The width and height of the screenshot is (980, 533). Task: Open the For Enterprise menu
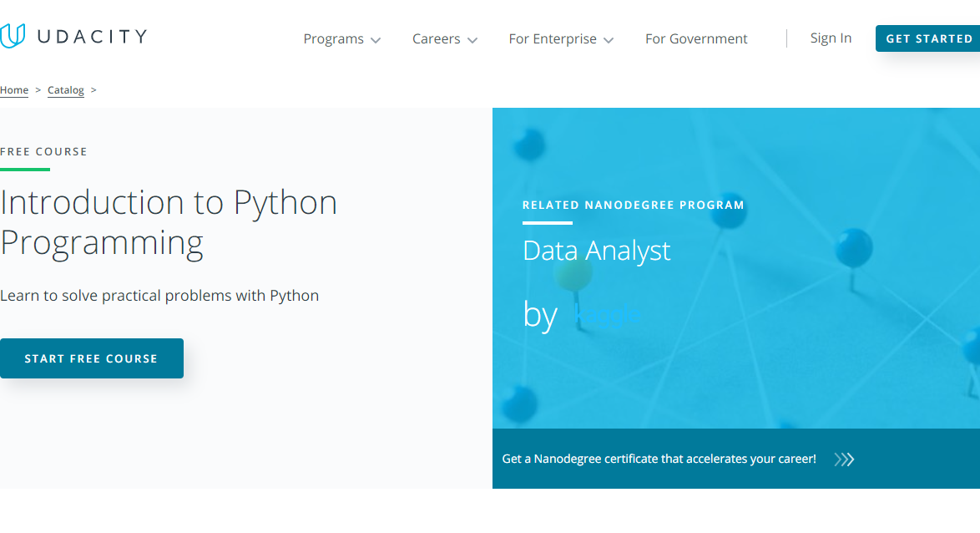tap(552, 39)
